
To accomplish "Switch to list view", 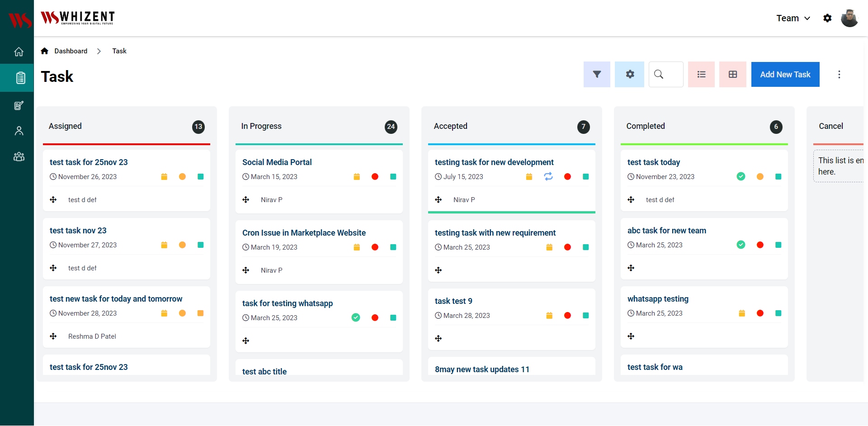I will point(701,74).
